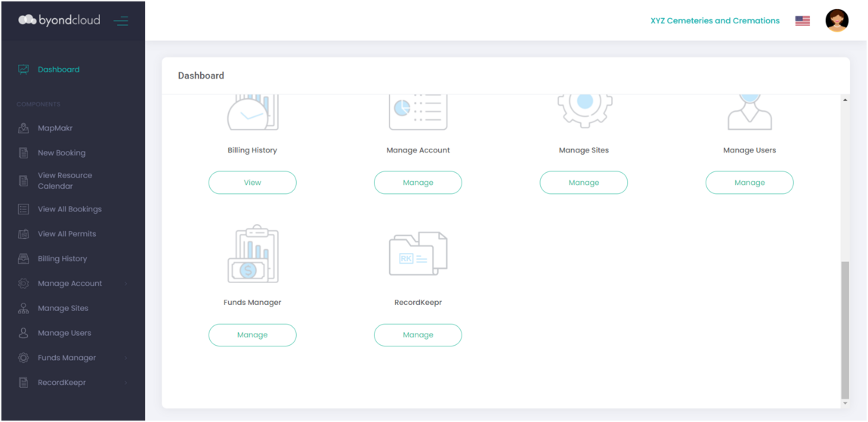Open the user profile avatar

pyautogui.click(x=837, y=20)
